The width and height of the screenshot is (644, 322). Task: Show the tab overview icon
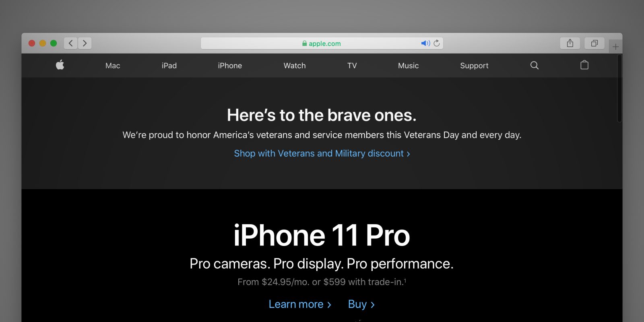tap(594, 43)
